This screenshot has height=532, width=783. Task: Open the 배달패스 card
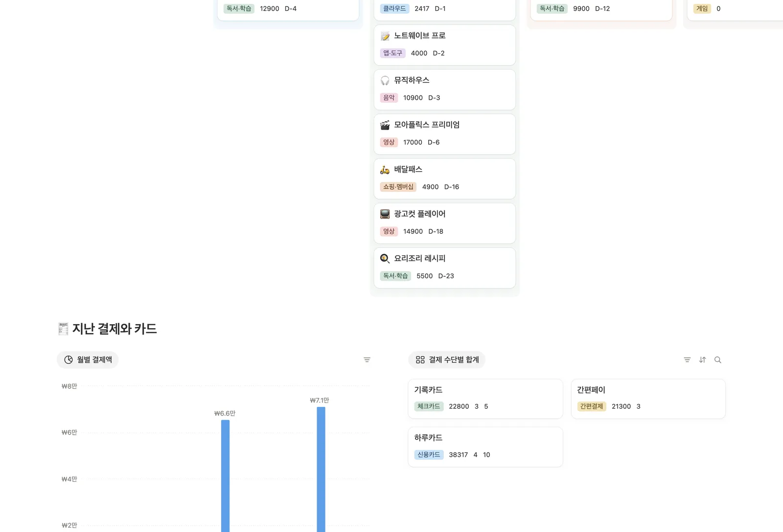(x=445, y=178)
